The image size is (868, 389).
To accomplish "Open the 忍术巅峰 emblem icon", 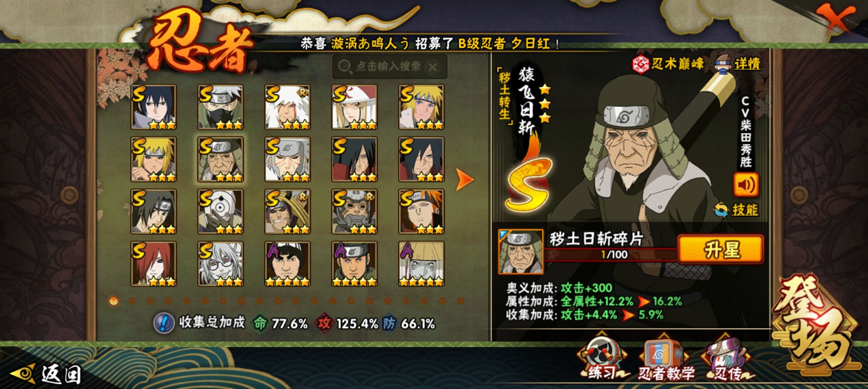I will [x=641, y=64].
